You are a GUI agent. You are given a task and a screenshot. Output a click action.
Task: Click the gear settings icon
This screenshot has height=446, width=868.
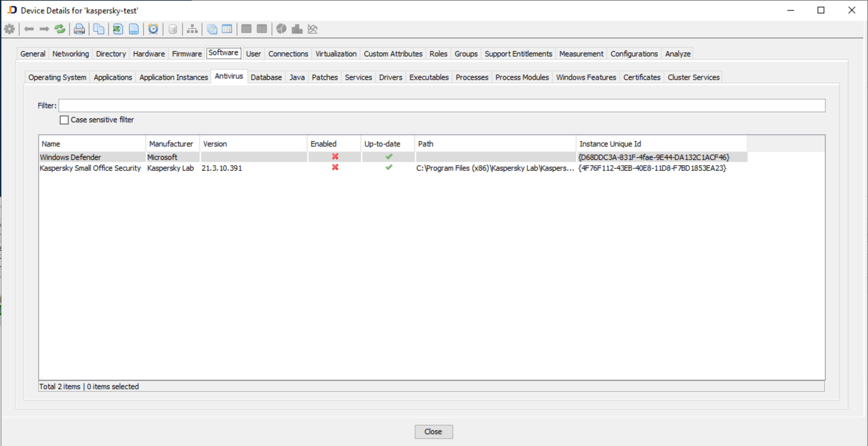[x=9, y=29]
